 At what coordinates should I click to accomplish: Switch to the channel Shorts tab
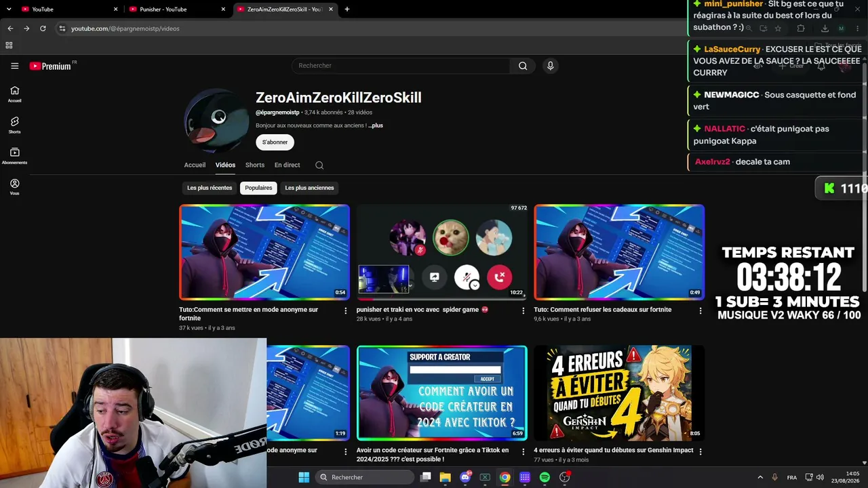click(x=255, y=165)
